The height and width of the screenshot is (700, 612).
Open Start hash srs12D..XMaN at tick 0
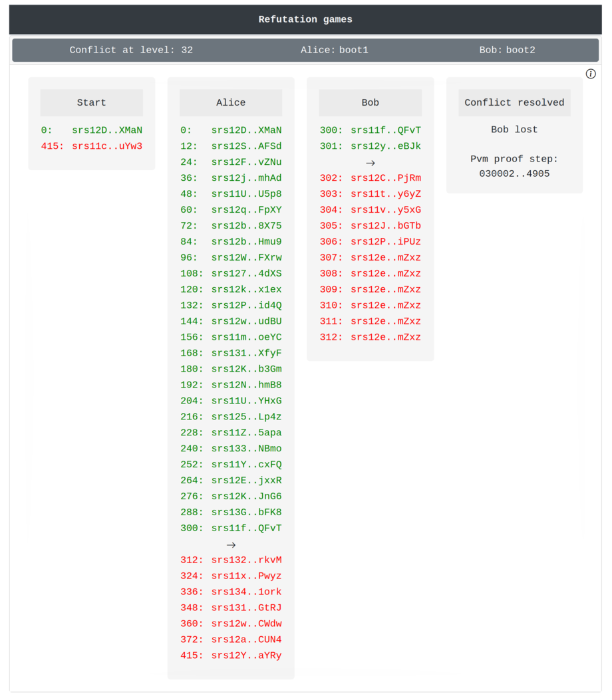(x=107, y=130)
